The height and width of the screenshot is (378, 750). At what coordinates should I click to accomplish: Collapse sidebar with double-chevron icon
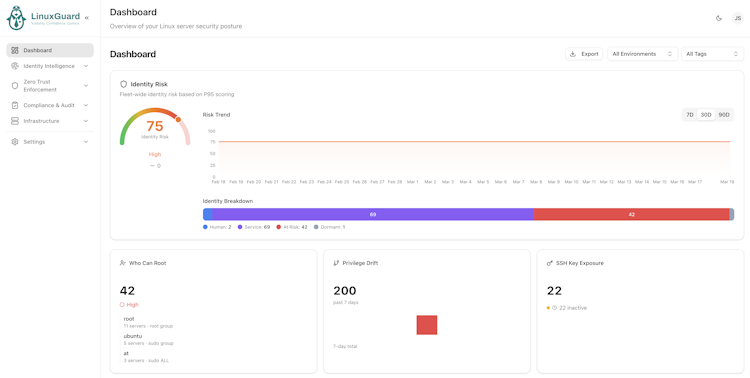point(87,18)
